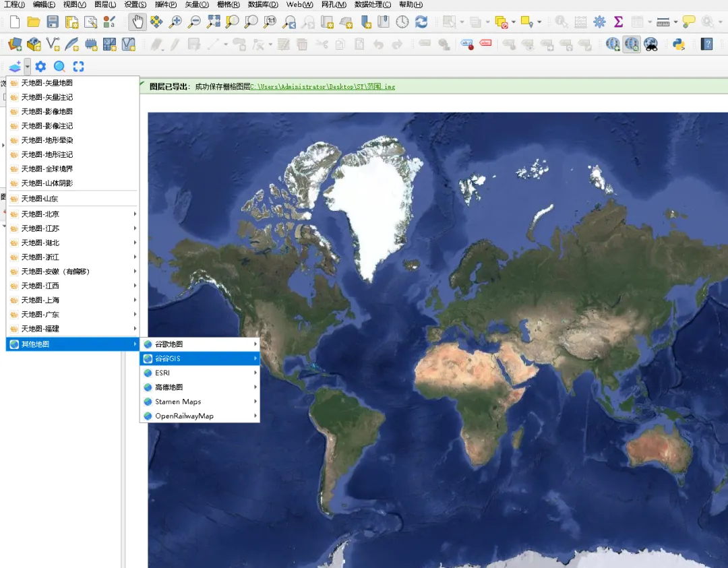This screenshot has width=728, height=568.
Task: Select the Measure Line ruler tool
Action: (x=663, y=22)
